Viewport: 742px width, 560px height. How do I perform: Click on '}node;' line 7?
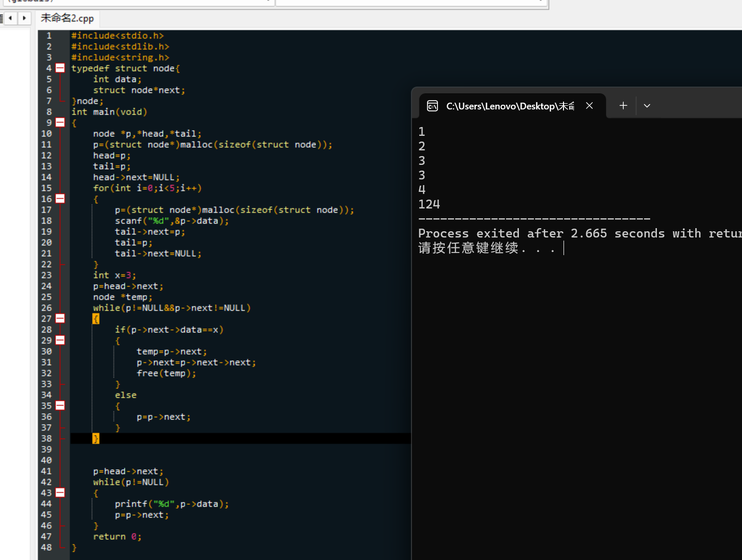tap(87, 101)
